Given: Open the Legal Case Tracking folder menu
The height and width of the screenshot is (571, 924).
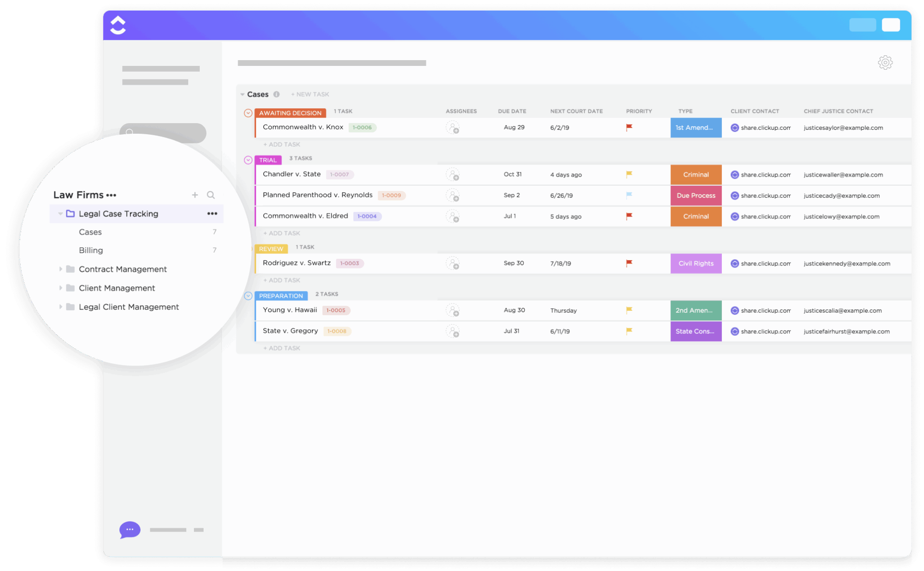Looking at the screenshot, I should point(212,214).
